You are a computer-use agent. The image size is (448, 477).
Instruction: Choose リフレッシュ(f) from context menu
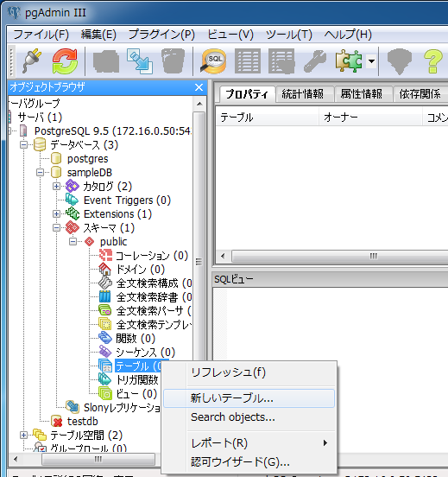(x=249, y=372)
